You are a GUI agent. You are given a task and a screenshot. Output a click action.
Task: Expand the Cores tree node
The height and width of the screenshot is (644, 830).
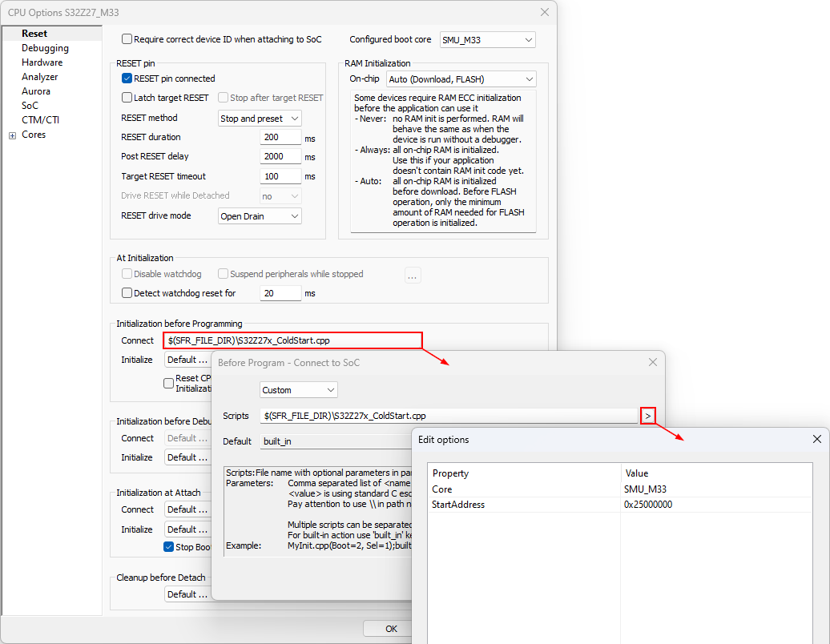point(12,135)
